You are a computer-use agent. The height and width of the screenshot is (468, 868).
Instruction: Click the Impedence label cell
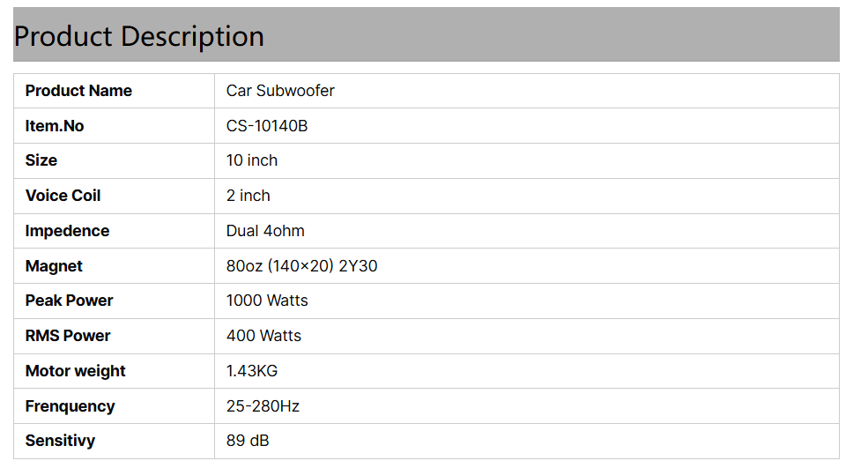click(67, 231)
